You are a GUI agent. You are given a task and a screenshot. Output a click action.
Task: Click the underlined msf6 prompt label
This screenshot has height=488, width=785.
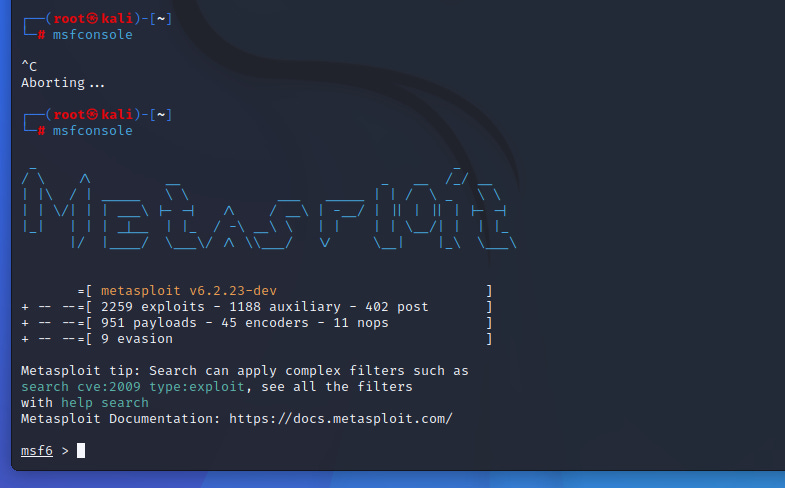pos(37,451)
